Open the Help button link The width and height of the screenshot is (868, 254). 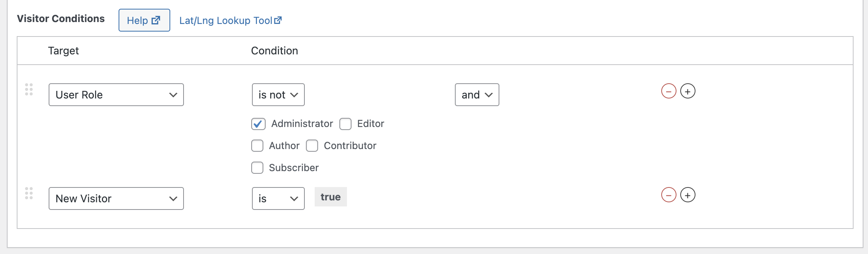(x=144, y=20)
